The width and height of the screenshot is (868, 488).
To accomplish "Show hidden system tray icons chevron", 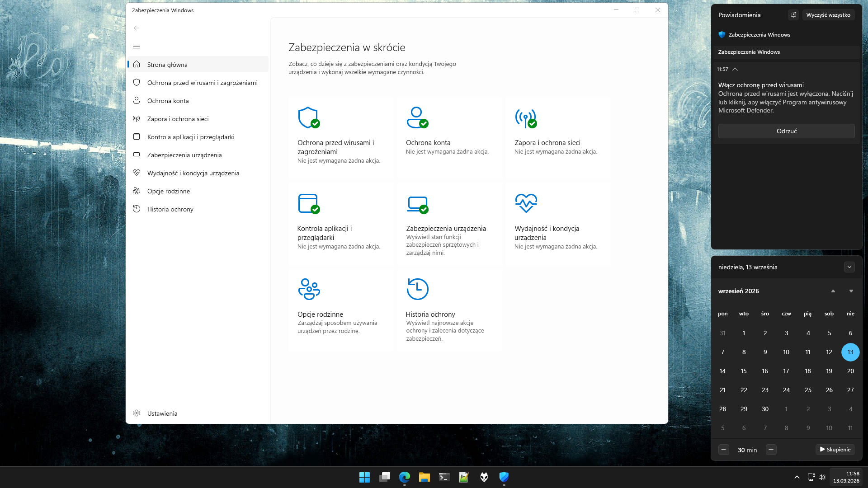I will (797, 477).
